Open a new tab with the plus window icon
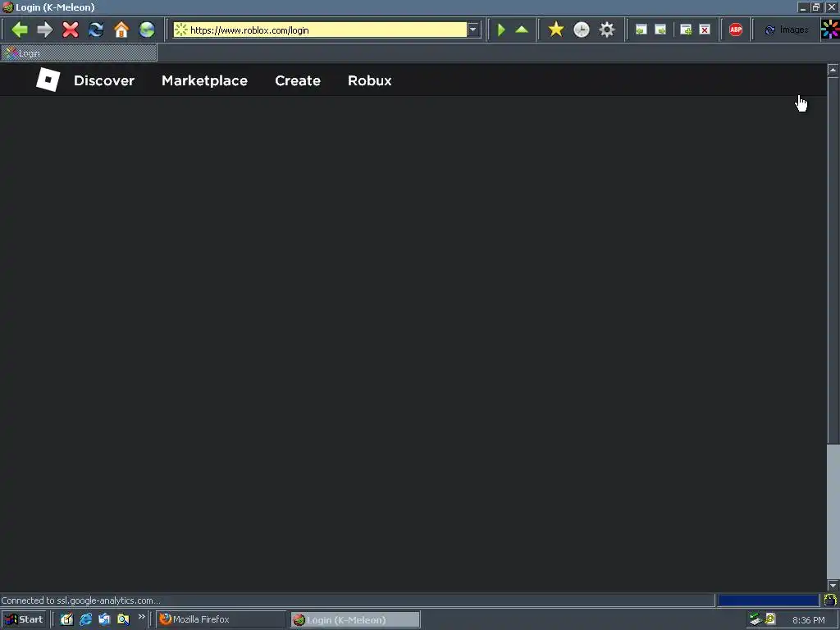This screenshot has width=840, height=630. (x=686, y=30)
